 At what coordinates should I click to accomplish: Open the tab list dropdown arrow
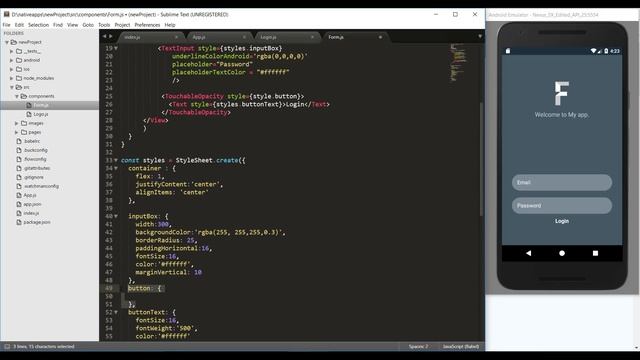(480, 36)
